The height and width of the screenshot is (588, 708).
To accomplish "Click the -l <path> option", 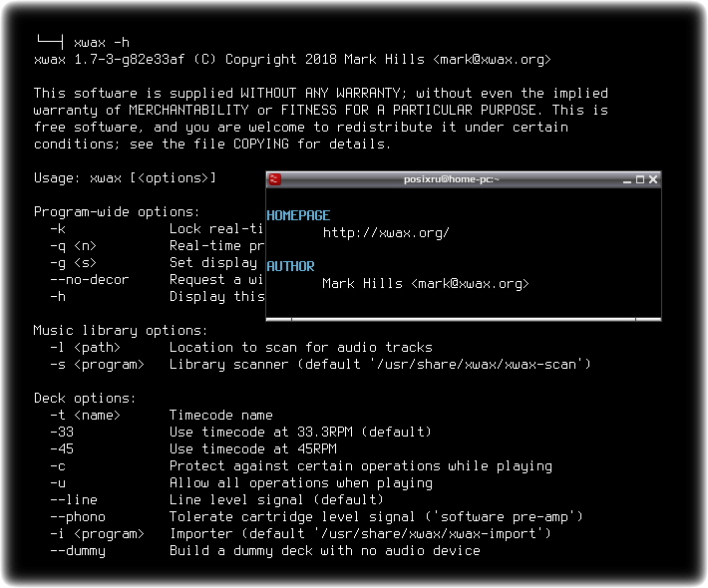I will tap(86, 348).
